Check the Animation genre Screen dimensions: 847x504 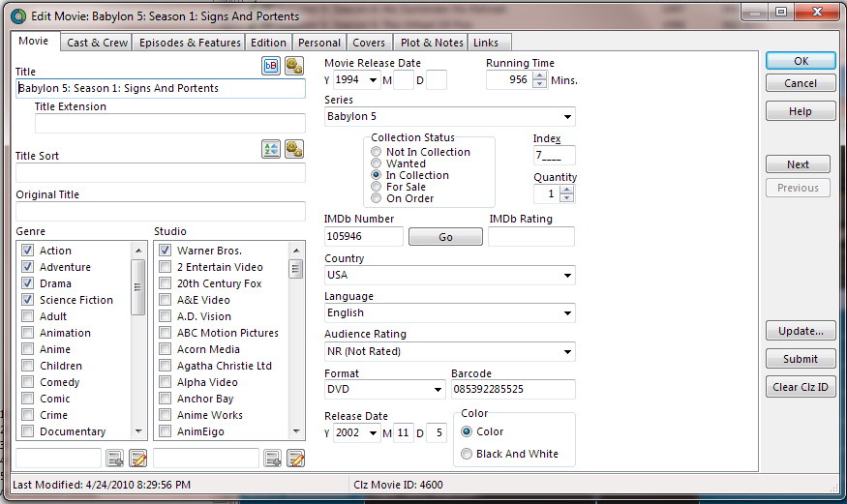(27, 333)
